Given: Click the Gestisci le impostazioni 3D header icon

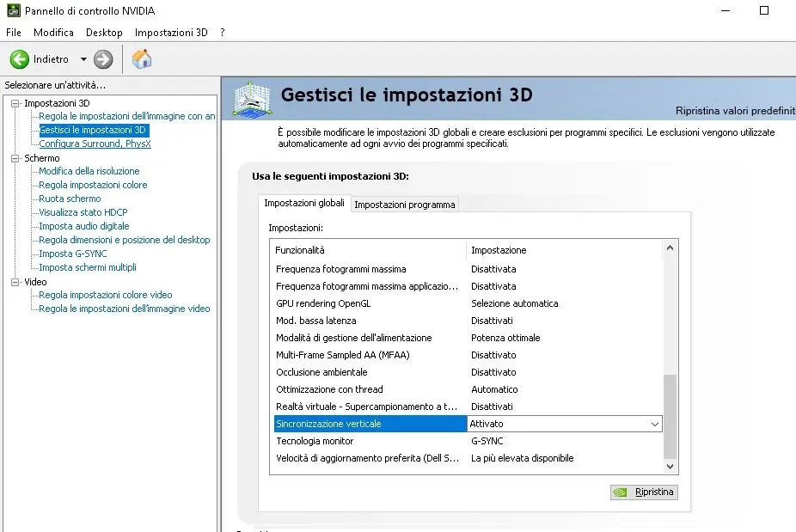Looking at the screenshot, I should [252, 99].
